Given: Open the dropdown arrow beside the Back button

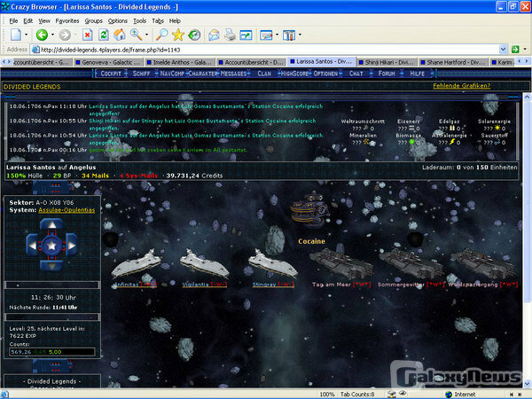Looking at the screenshot, I should [x=53, y=35].
